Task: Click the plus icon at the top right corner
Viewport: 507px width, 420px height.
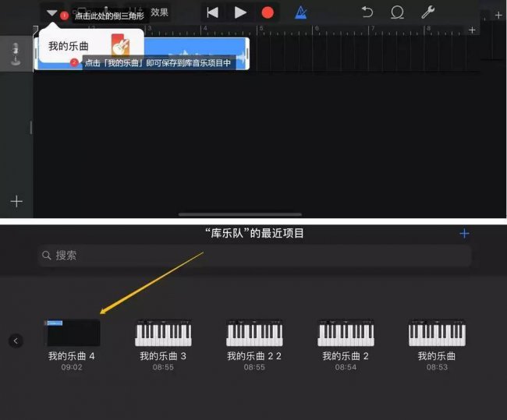Action: [498, 15]
